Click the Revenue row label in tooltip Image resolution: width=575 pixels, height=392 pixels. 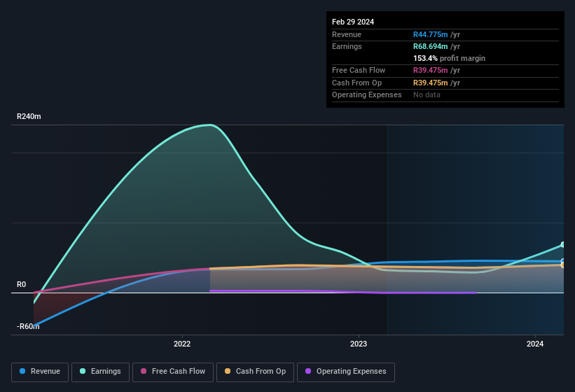347,34
